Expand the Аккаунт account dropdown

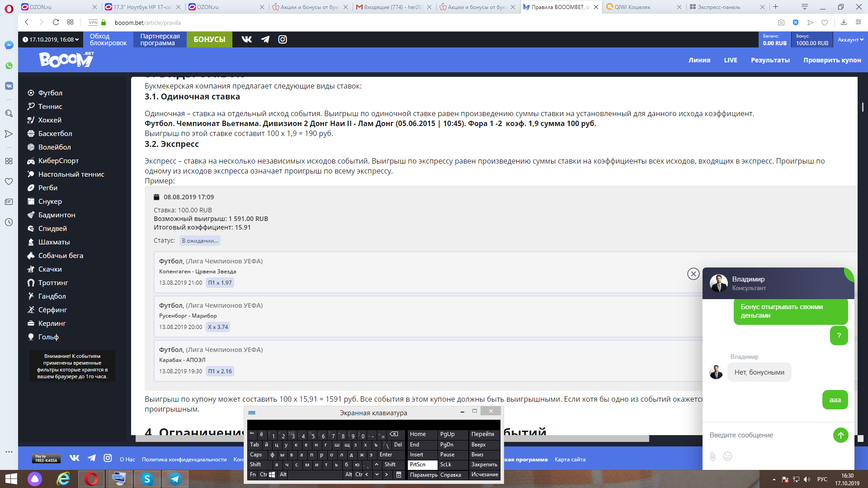[850, 40]
